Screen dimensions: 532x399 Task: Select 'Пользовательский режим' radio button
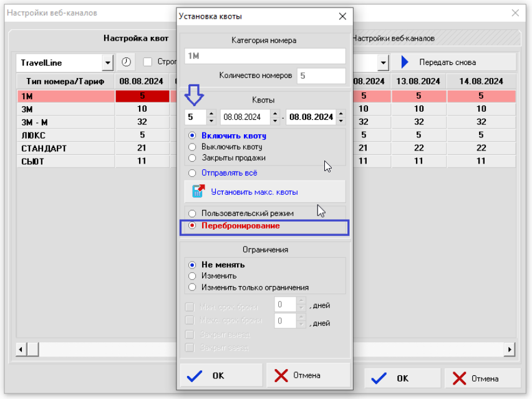(192, 214)
